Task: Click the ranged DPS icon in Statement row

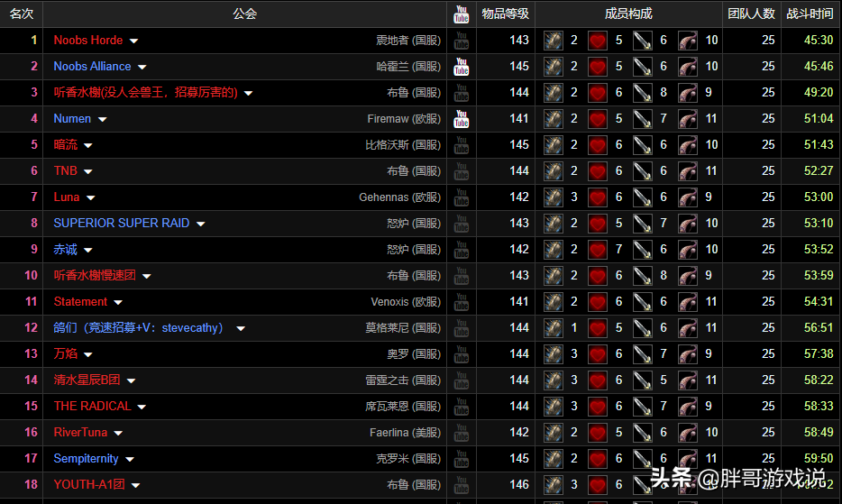Action: (688, 302)
